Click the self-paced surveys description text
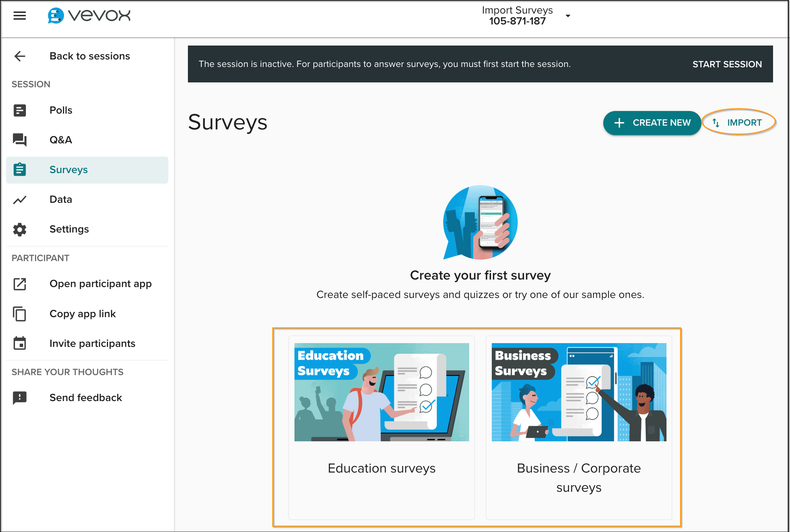Viewport: 790px width, 532px height. coord(480,295)
